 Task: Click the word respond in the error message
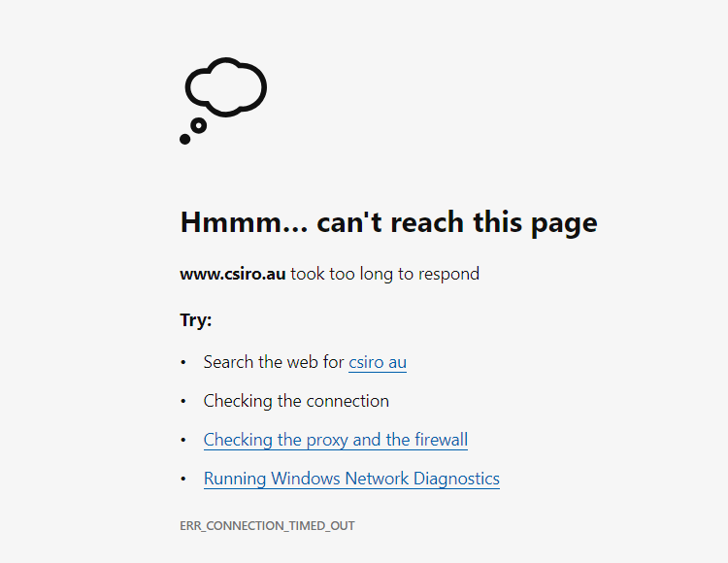[448, 275]
